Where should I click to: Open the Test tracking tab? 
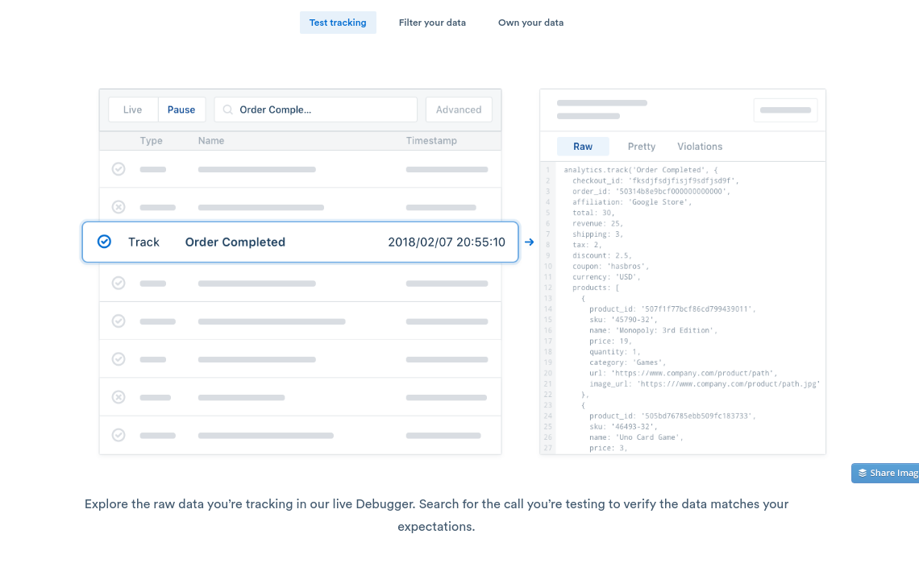pos(338,23)
